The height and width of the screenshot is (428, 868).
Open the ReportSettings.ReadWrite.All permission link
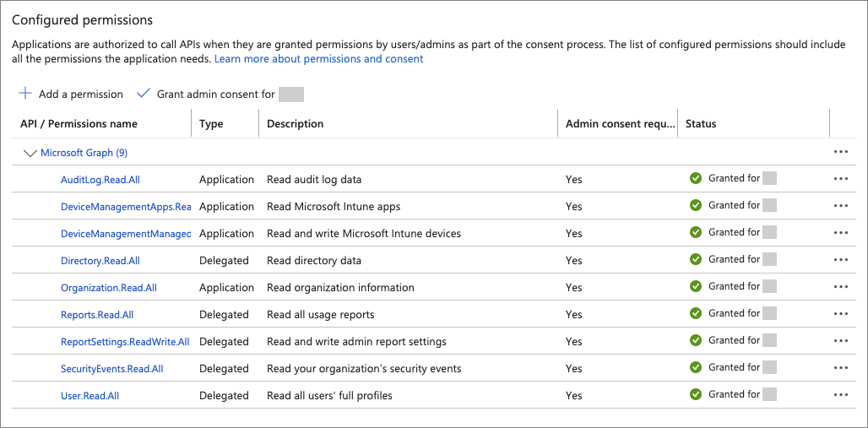125,342
